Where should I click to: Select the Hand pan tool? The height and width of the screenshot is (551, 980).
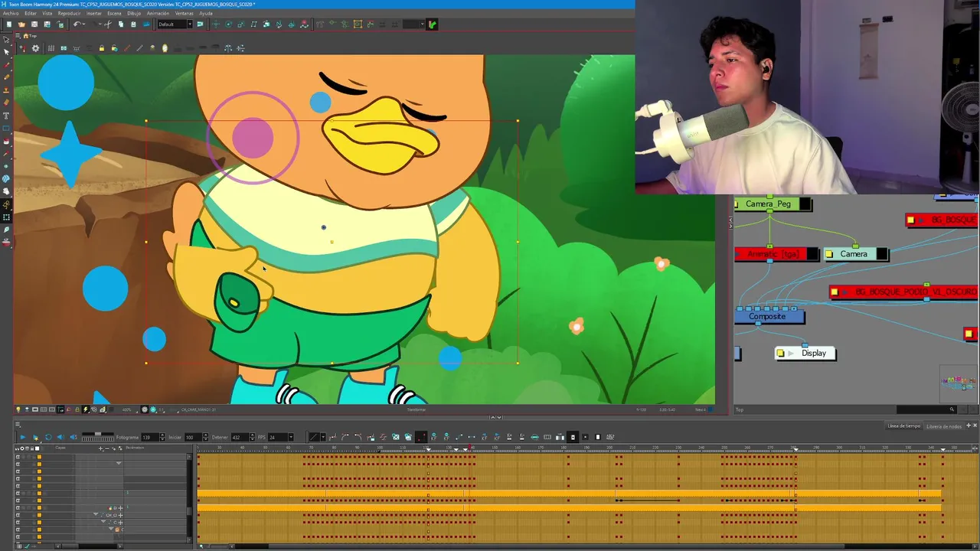coord(7,191)
